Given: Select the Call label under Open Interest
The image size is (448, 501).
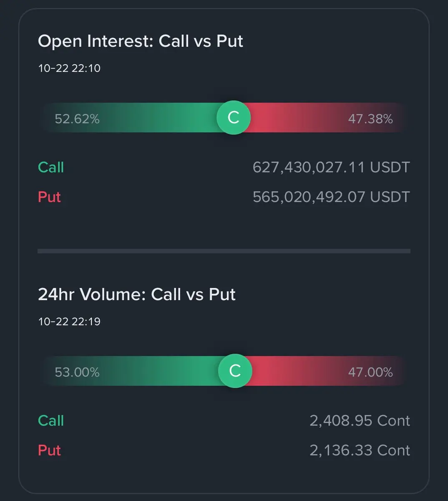Looking at the screenshot, I should [x=51, y=167].
